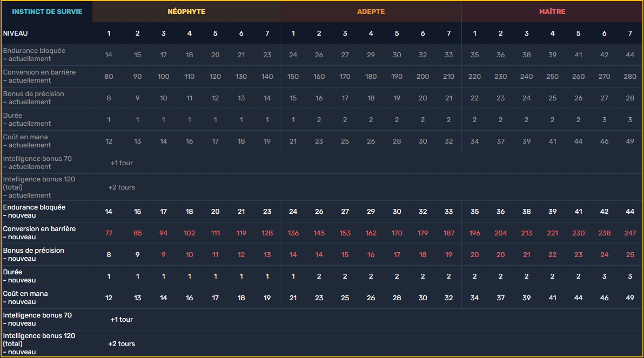Screen dimensions: 644x358
Task: Click the value 200 in current barrier conversion
Action: (x=422, y=76)
